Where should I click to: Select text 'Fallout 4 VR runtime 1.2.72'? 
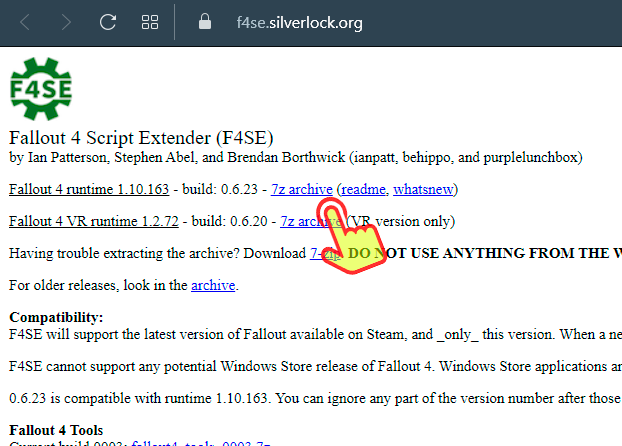coord(94,221)
